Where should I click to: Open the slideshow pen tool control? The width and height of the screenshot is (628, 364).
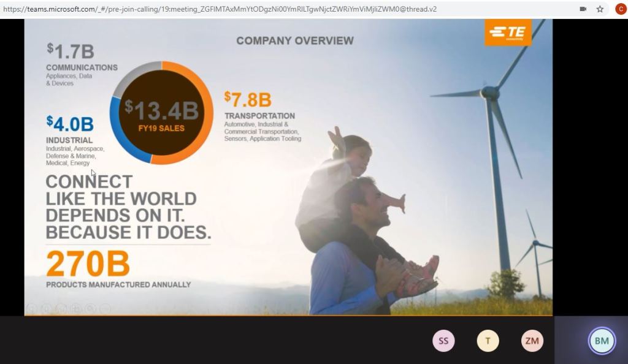(x=61, y=309)
